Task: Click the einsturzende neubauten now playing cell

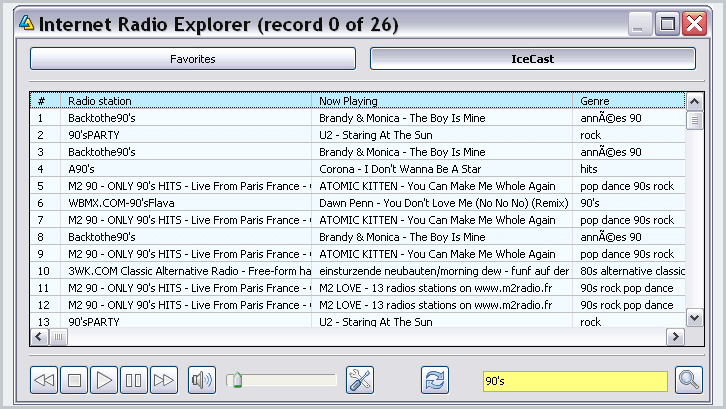Action: [x=442, y=271]
